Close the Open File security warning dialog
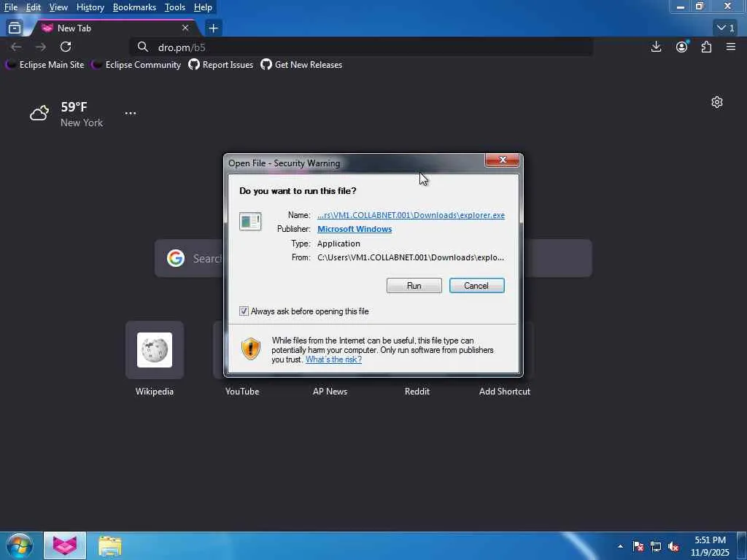This screenshot has width=747, height=560. coord(502,160)
